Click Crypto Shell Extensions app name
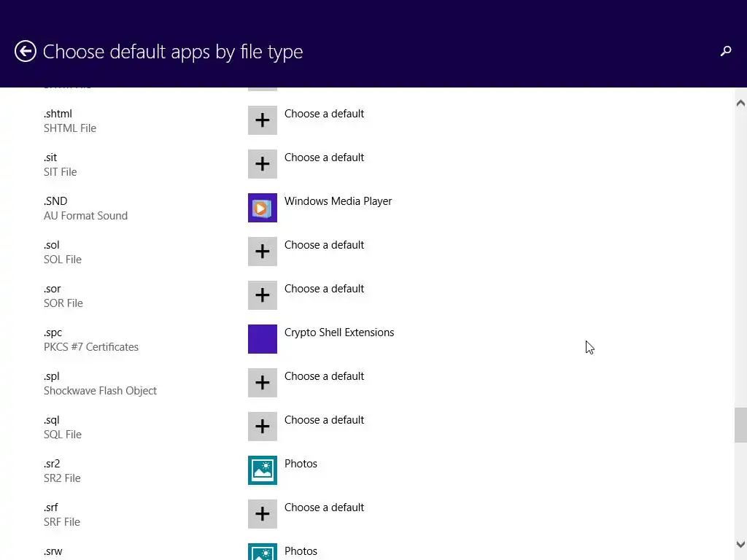This screenshot has height=560, width=747. tap(339, 332)
